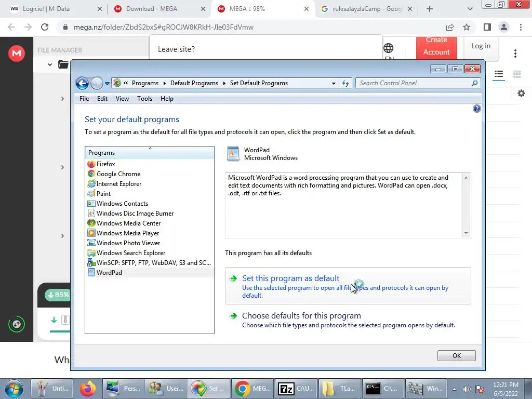Open the 7-Zip taskbar window

point(296,389)
